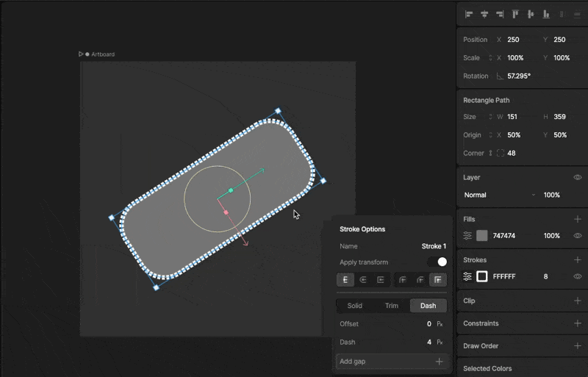The height and width of the screenshot is (377, 588).
Task: Expand Draw Order with the plus button
Action: point(578,346)
